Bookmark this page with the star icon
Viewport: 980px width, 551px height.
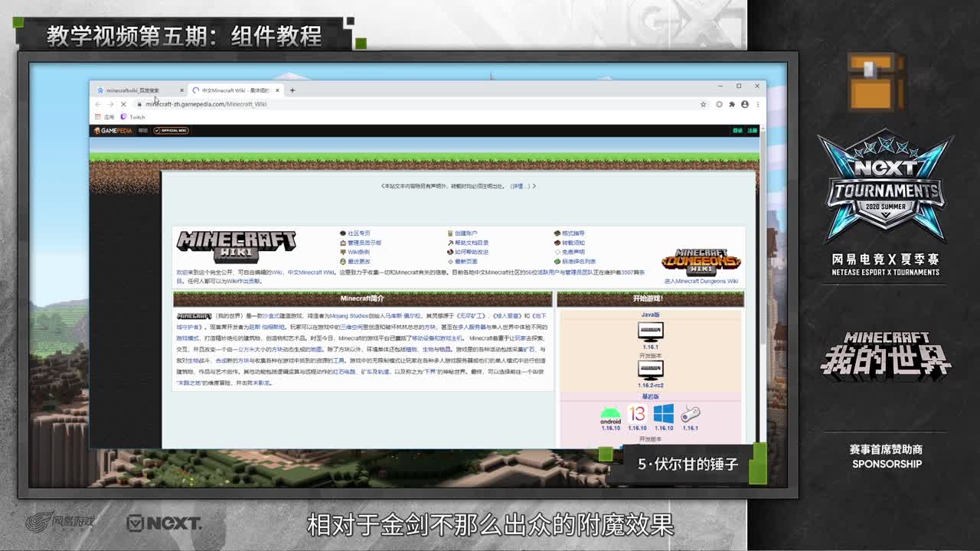[x=703, y=104]
